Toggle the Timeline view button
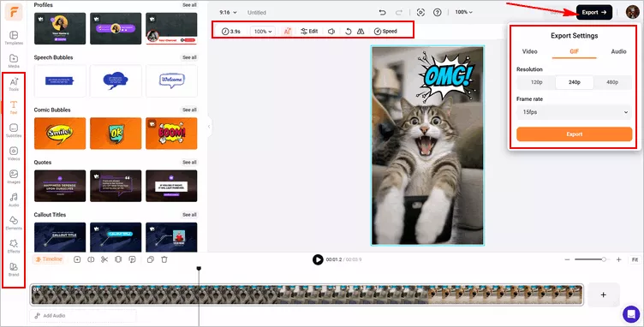Image resolution: width=644 pixels, height=327 pixels. (48, 259)
